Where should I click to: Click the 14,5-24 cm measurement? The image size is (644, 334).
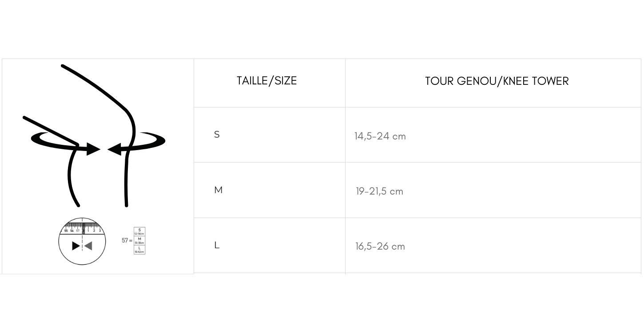tap(380, 136)
